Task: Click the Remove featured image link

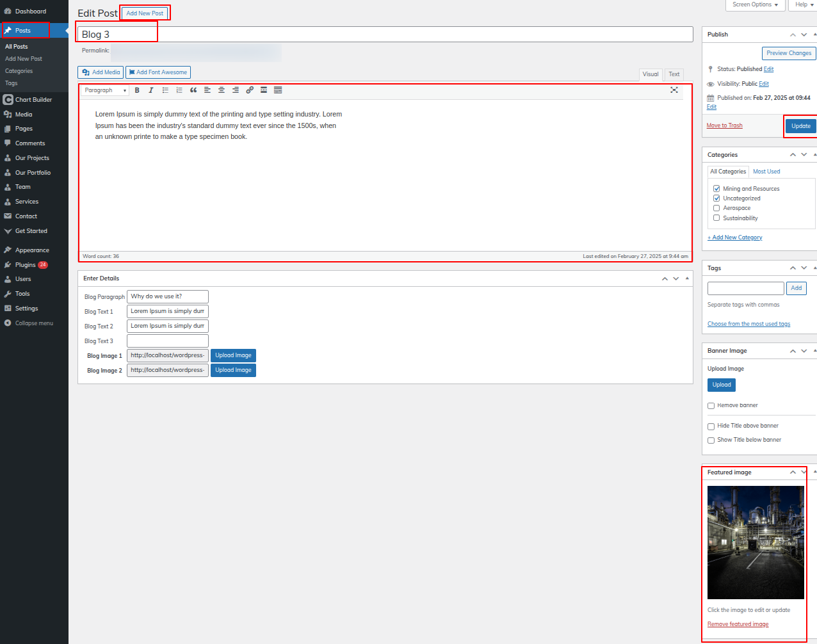Action: pyautogui.click(x=738, y=624)
